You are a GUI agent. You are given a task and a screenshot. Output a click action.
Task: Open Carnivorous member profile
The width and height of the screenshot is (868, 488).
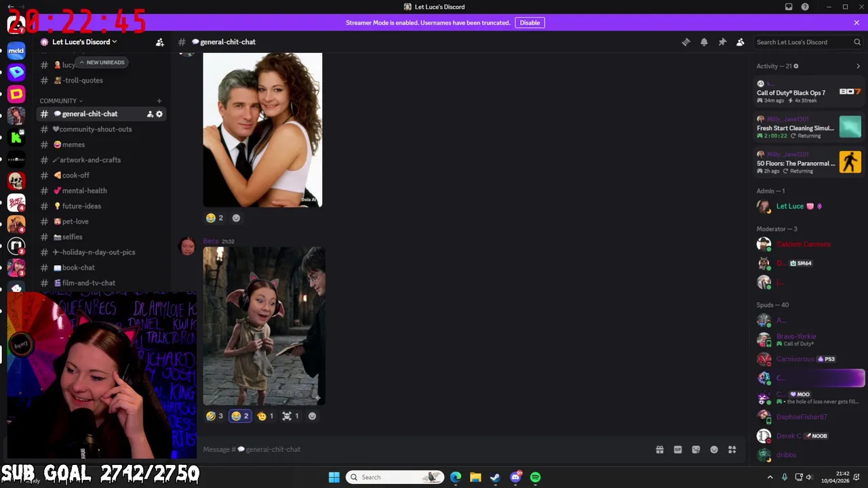click(x=809, y=359)
